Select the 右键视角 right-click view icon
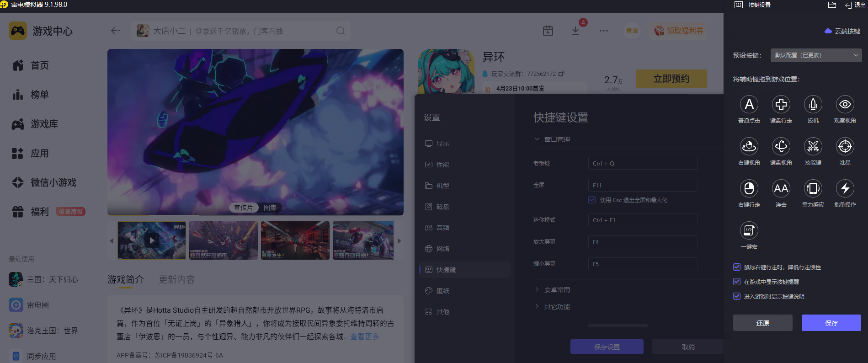The image size is (868, 363). (749, 146)
